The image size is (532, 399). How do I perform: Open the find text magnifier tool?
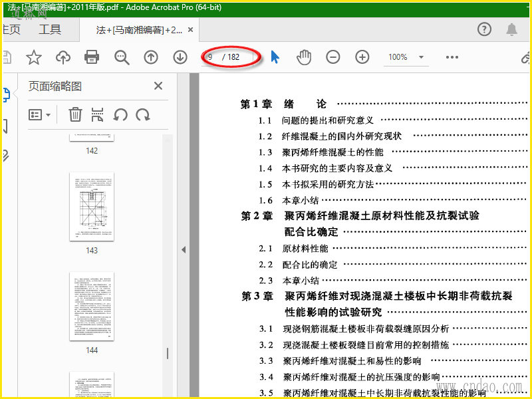122,57
